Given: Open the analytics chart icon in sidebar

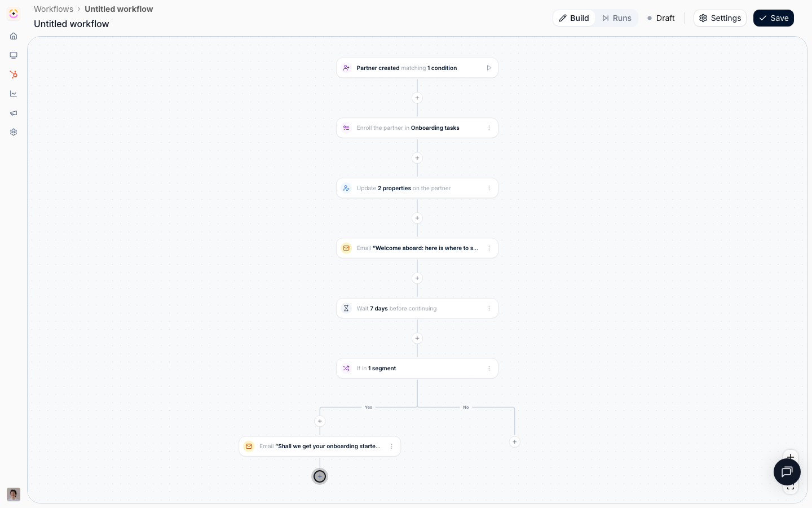Looking at the screenshot, I should point(14,94).
